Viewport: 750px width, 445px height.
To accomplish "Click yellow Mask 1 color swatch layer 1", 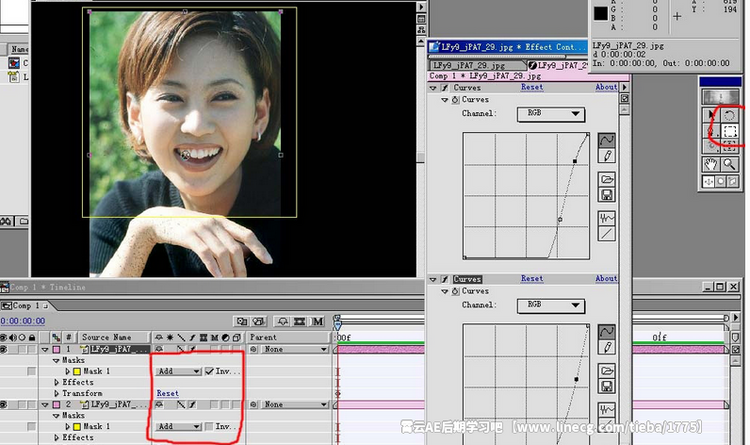I will coord(77,371).
